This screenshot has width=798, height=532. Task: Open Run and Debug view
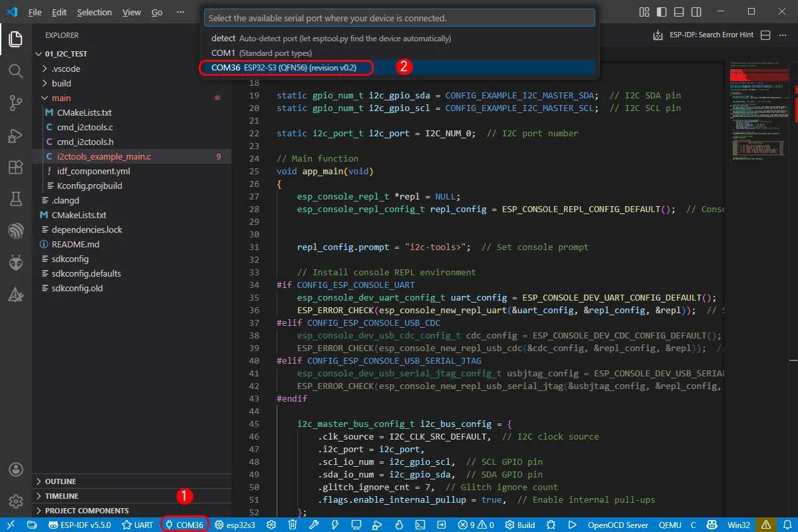coord(16,135)
